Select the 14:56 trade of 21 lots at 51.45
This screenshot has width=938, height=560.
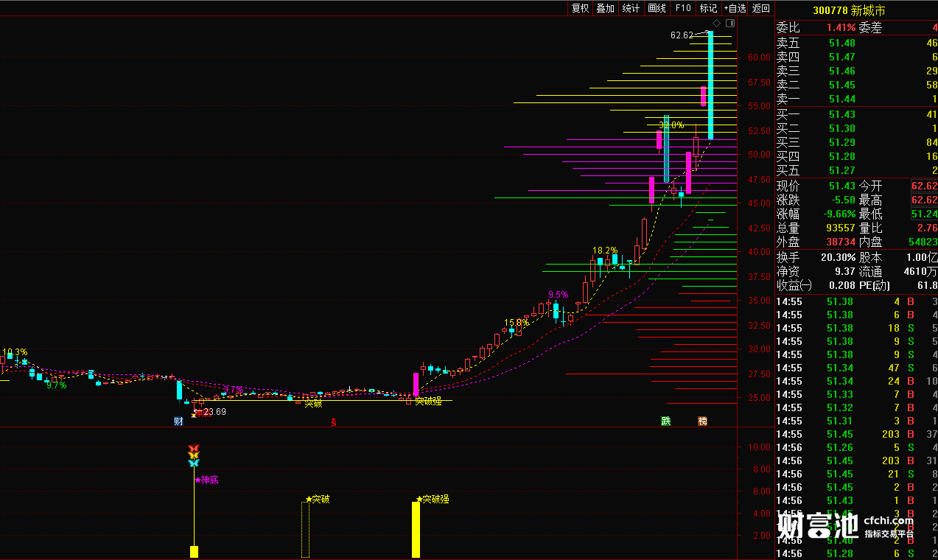click(x=856, y=474)
